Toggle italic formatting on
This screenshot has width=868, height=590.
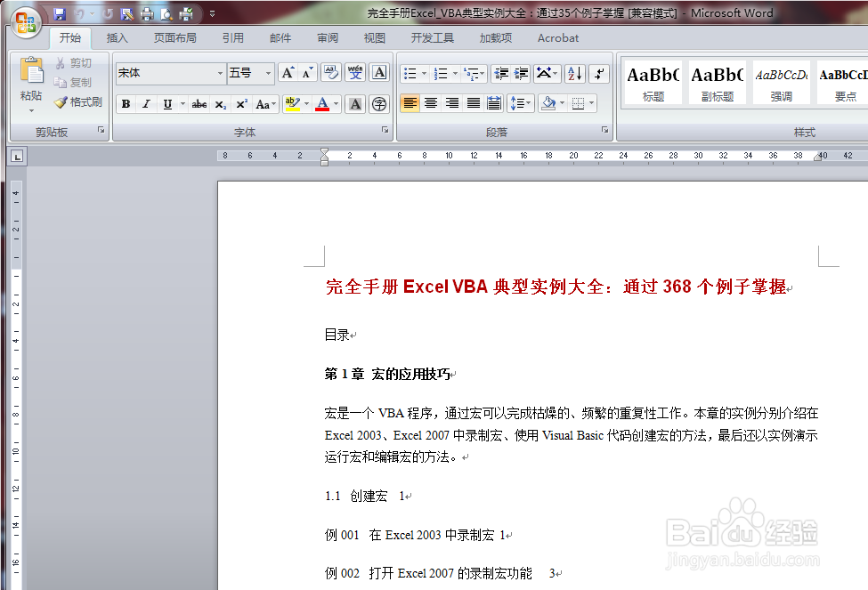144,103
